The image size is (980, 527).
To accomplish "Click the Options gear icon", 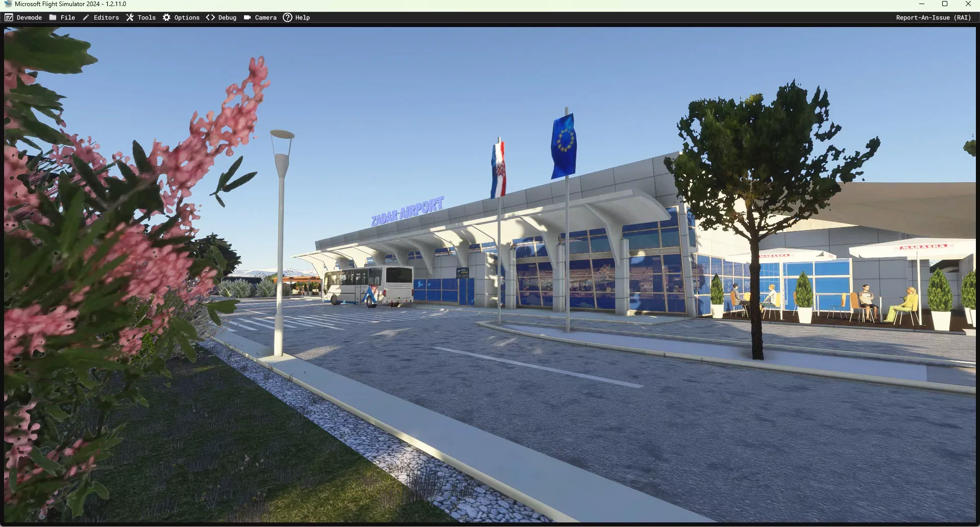I will (x=166, y=17).
